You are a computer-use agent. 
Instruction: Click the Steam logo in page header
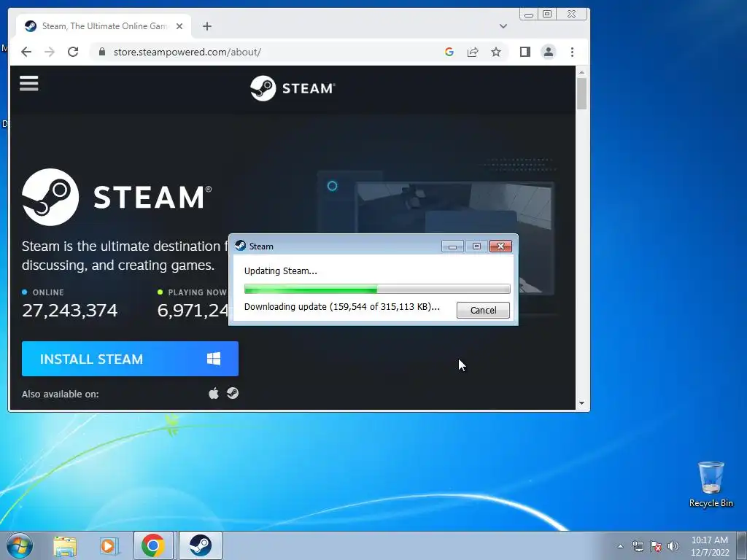click(293, 88)
